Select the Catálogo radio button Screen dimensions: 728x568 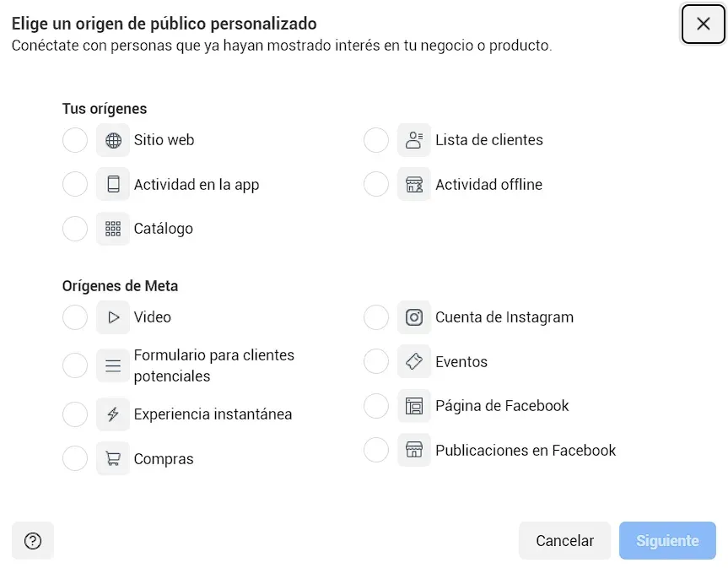[74, 229]
